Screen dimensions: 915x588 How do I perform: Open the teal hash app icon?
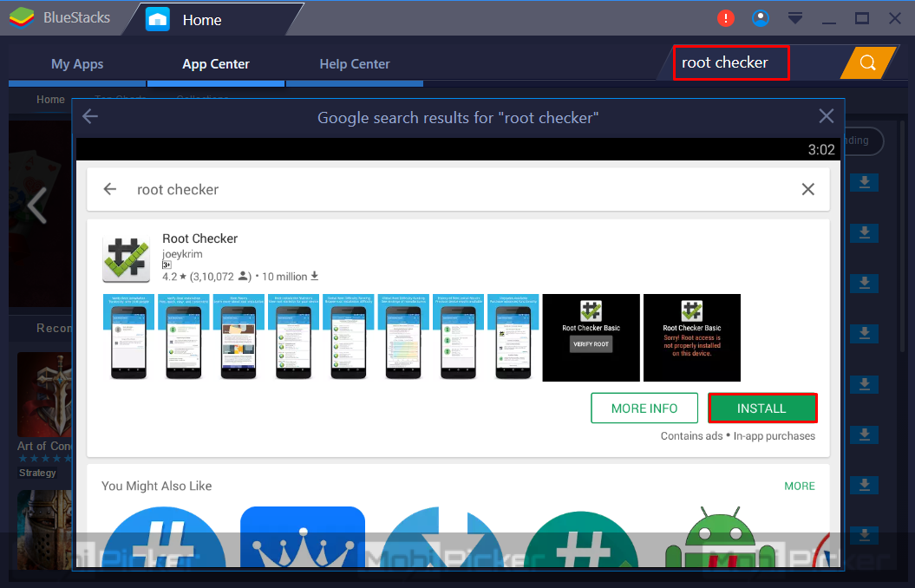click(580, 539)
